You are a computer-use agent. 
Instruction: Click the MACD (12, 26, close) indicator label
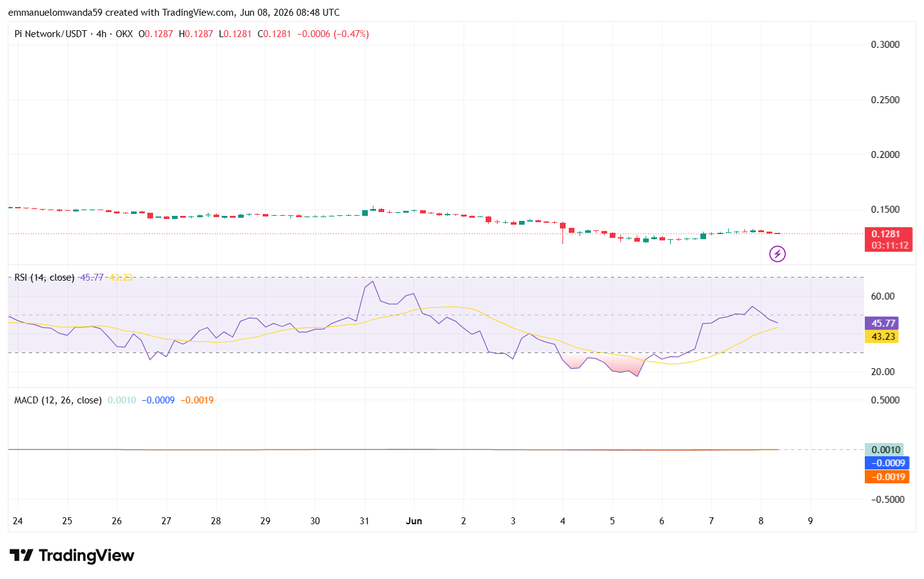[58, 400]
